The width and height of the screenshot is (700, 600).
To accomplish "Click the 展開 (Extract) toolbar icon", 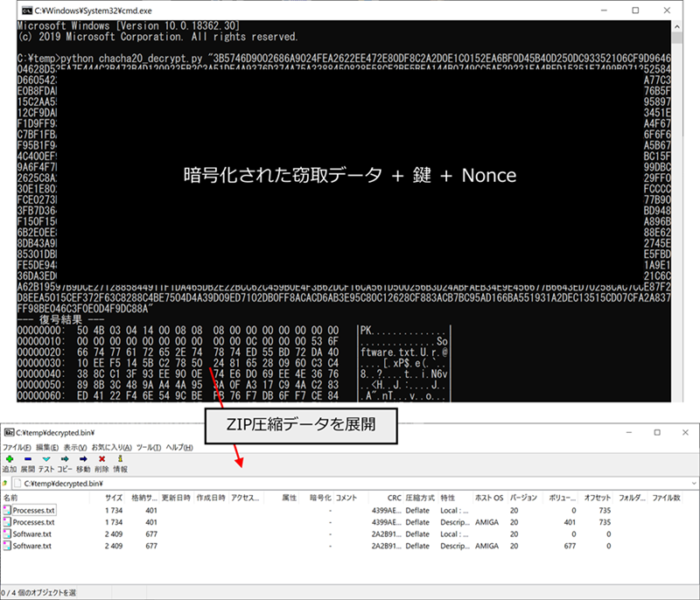I will 28,459.
